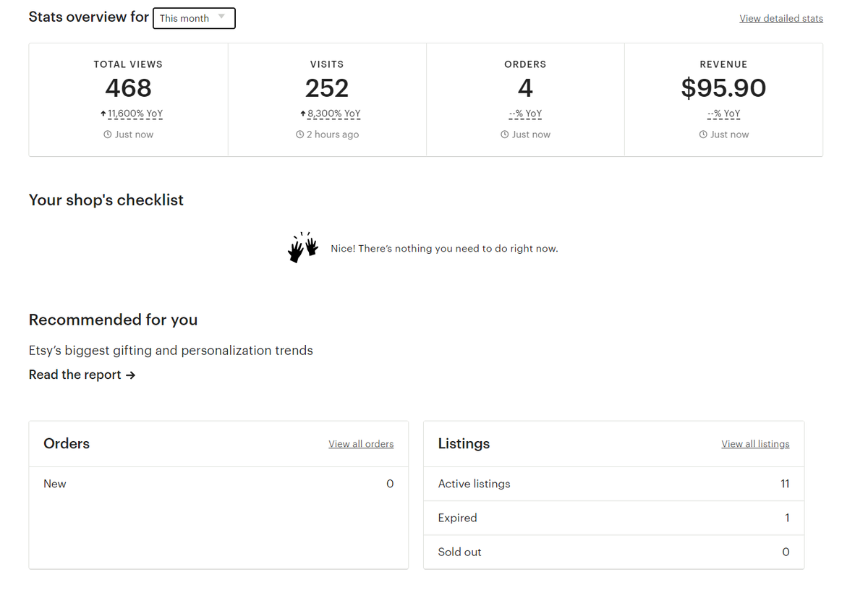Click the clapping hands checklist icon

pos(303,247)
